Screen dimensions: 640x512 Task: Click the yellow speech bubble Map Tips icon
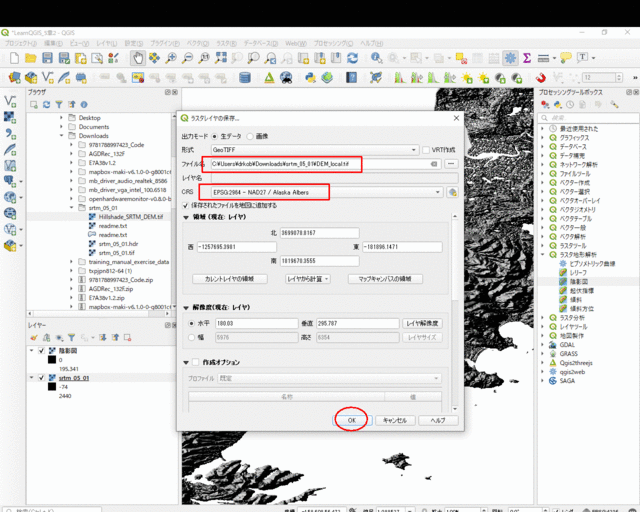566,58
